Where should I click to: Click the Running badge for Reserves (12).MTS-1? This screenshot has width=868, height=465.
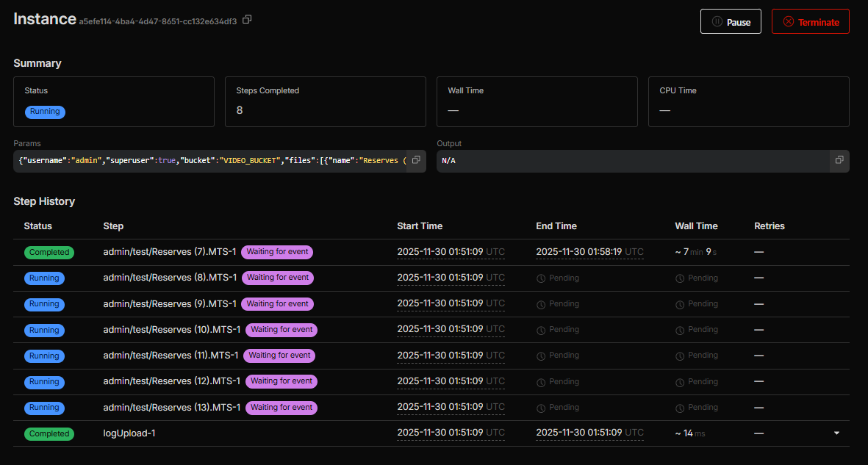click(x=44, y=382)
